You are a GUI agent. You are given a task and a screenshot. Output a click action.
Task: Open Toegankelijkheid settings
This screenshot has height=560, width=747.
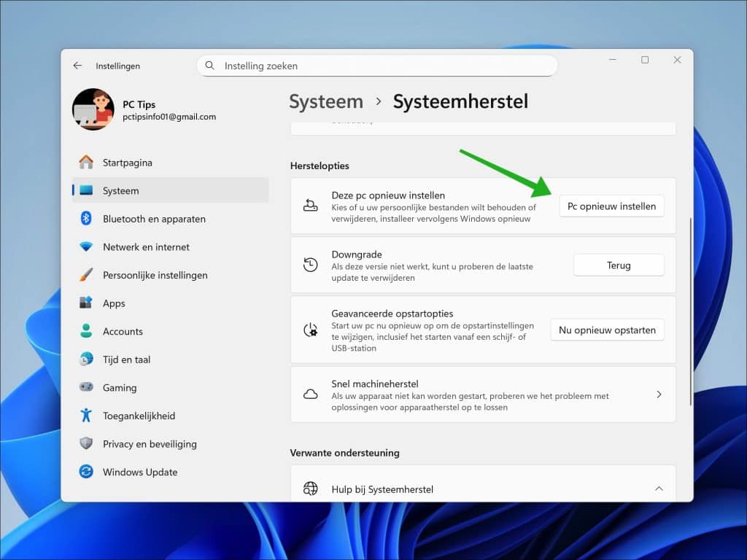pos(171,415)
